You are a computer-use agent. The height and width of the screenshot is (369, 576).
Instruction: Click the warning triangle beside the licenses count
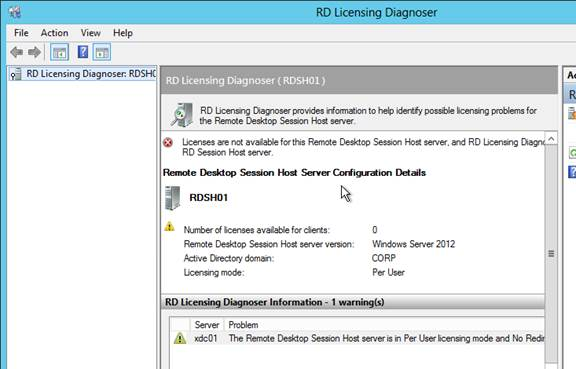coord(169,226)
